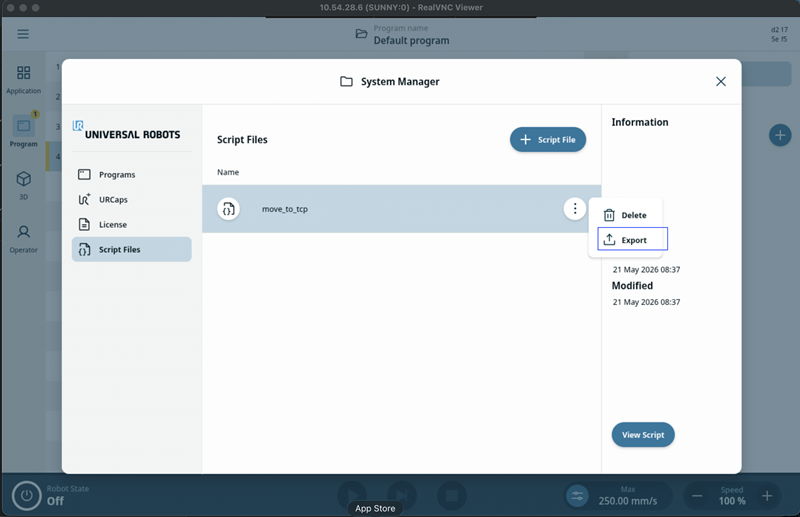
Task: Add a new Script File
Action: click(548, 139)
